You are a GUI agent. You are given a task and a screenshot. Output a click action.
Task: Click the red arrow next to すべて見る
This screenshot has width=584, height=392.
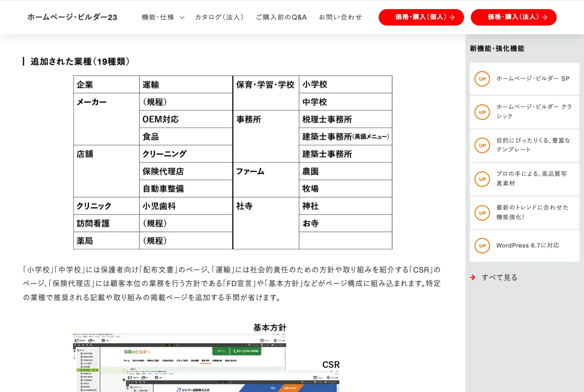click(x=473, y=277)
